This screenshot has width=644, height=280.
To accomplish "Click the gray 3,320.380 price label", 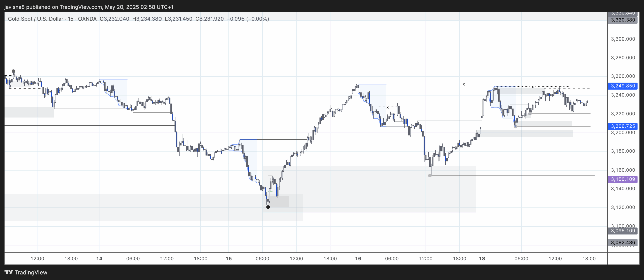I will [x=623, y=20].
